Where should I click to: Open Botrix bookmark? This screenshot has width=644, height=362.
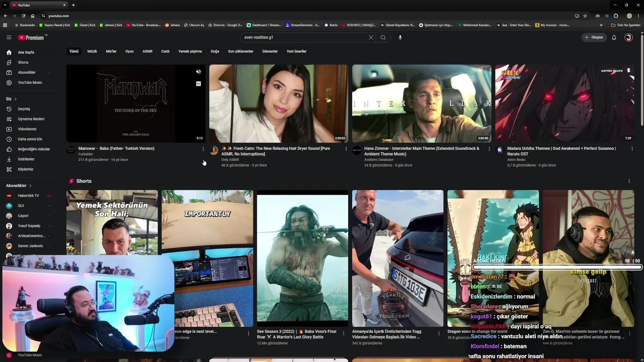[x=331, y=25]
